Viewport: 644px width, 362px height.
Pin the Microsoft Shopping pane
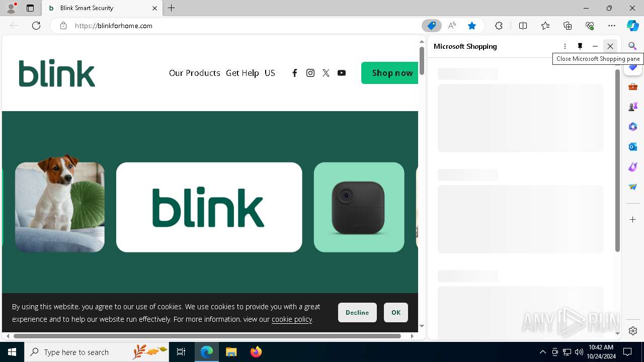580,46
